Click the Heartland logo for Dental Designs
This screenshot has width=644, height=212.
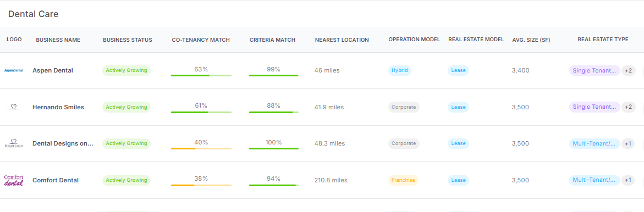click(14, 143)
